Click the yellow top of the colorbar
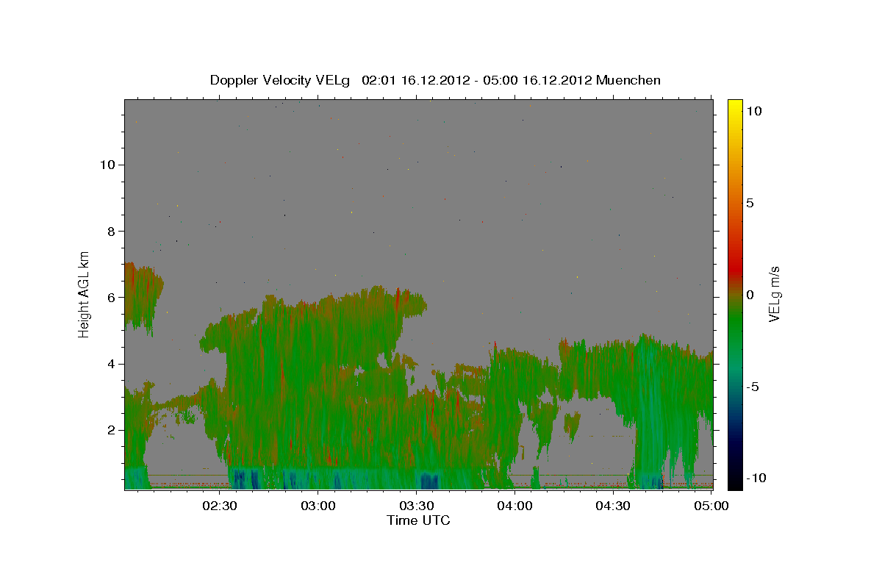This screenshot has width=882, height=588. tap(734, 107)
